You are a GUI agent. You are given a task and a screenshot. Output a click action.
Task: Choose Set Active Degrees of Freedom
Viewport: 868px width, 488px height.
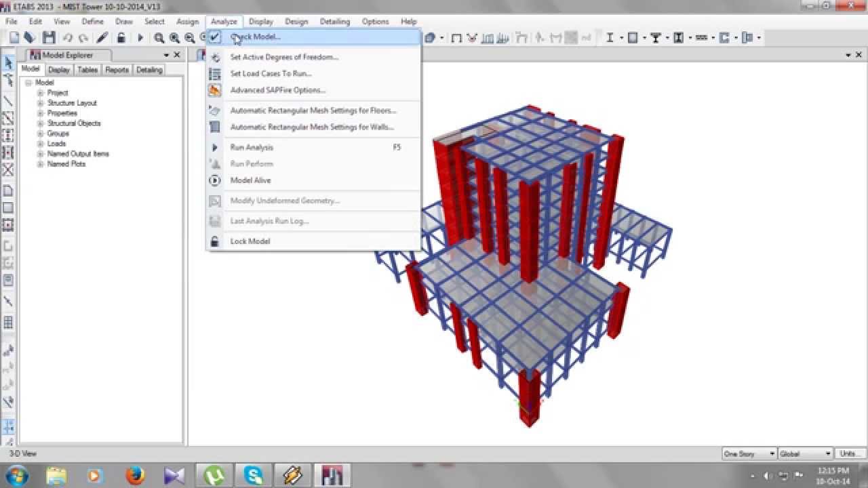click(313, 57)
